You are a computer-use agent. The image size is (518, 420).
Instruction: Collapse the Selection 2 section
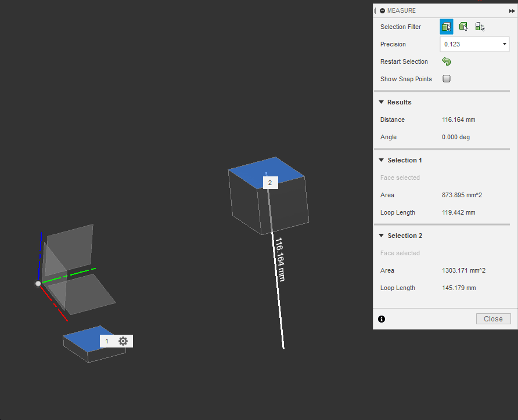click(x=382, y=235)
